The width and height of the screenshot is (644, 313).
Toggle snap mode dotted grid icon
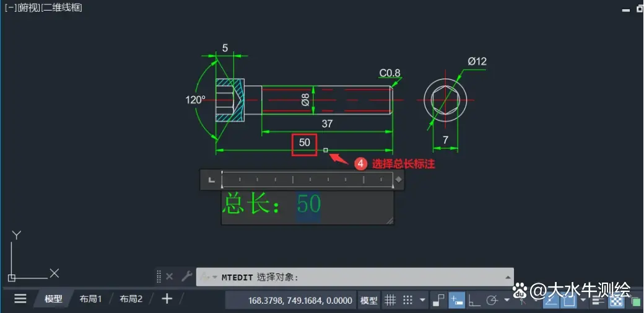point(407,300)
